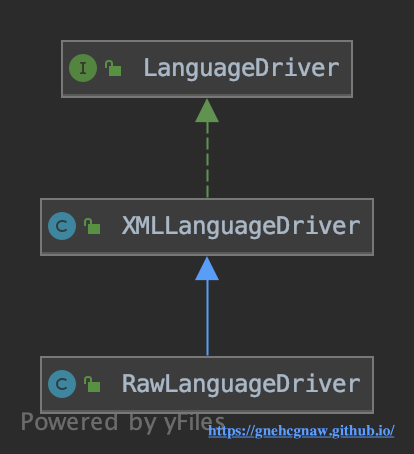Click the Powered by yFiles watermark
Viewport: 414px width, 454px height.
(x=123, y=423)
